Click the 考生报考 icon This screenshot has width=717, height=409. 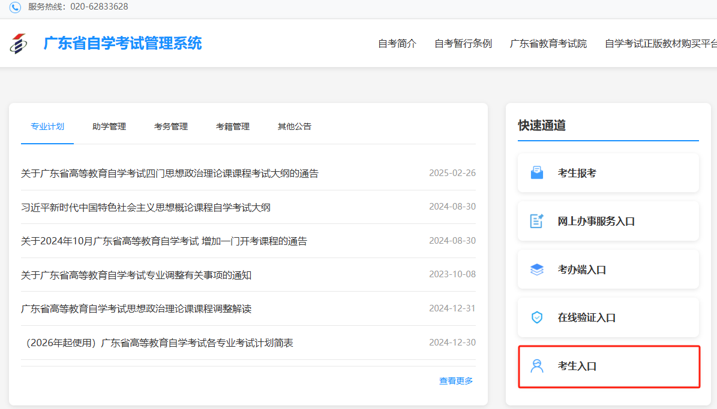point(537,173)
